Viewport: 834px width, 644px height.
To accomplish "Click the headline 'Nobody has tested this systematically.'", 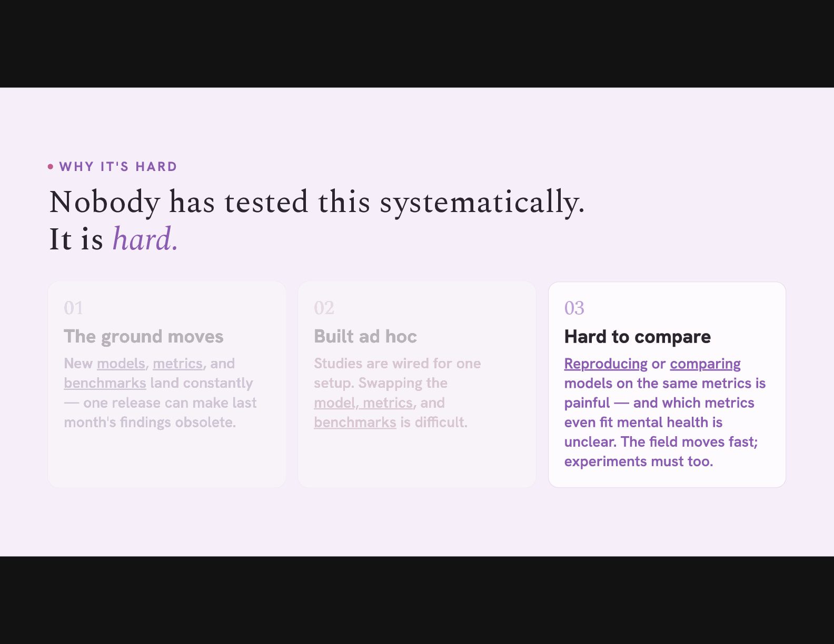I will [x=317, y=202].
